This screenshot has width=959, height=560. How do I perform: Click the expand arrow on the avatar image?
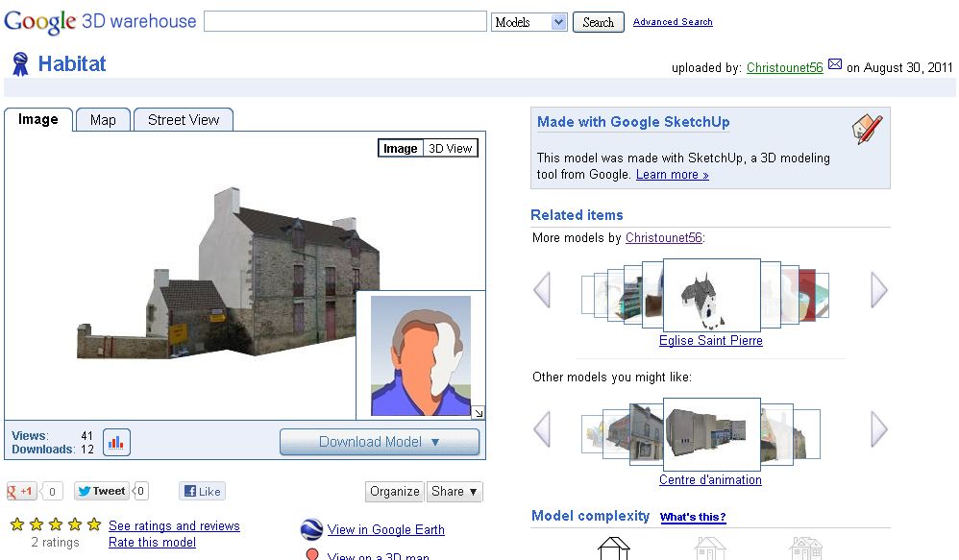click(x=479, y=413)
